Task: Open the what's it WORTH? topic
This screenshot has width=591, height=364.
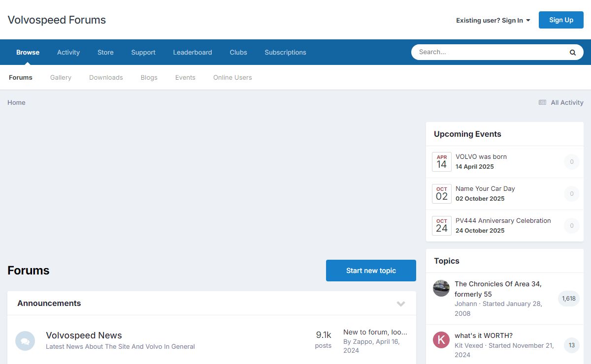Action: click(484, 335)
